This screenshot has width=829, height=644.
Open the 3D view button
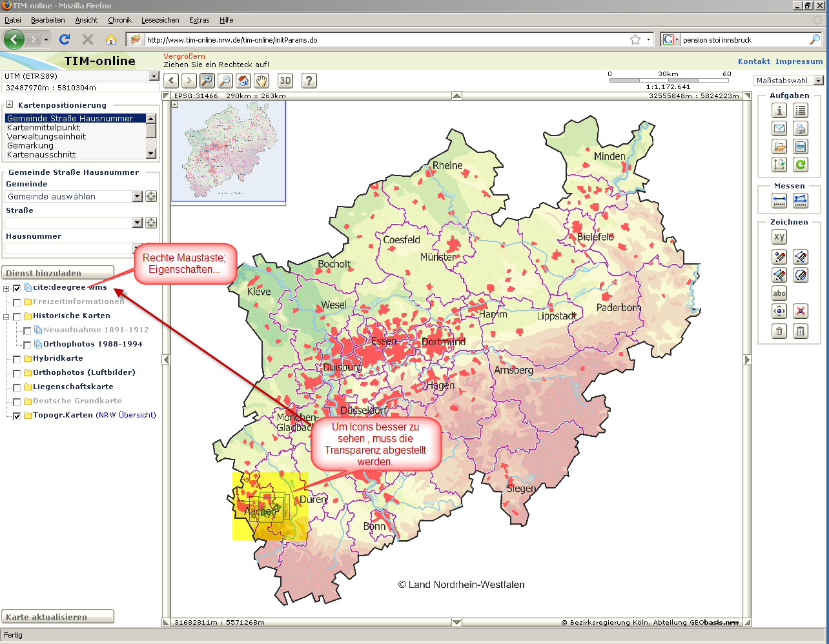click(x=285, y=81)
